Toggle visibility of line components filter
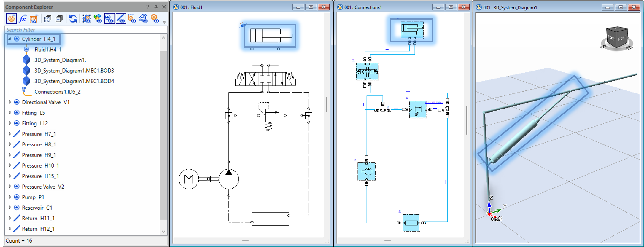This screenshot has width=644, height=247. coord(121,19)
